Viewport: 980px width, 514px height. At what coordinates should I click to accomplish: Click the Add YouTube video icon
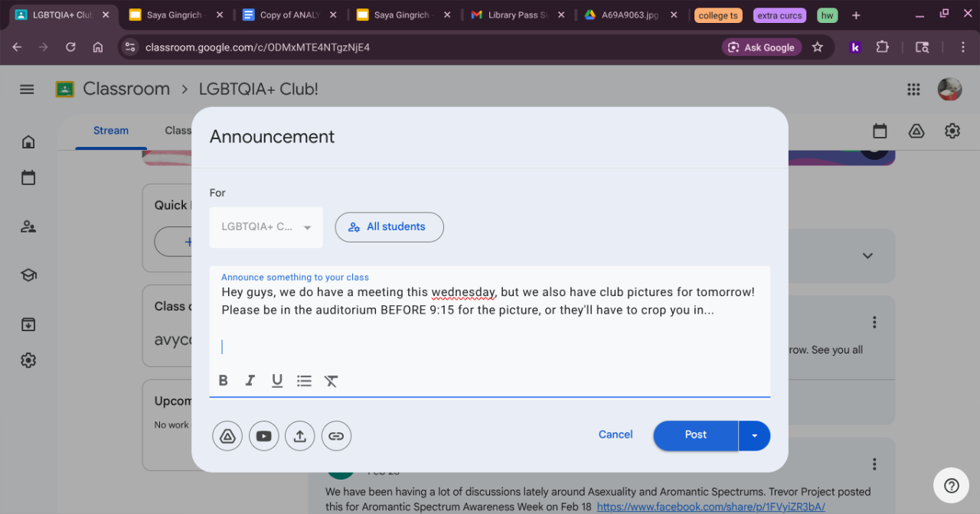[264, 436]
